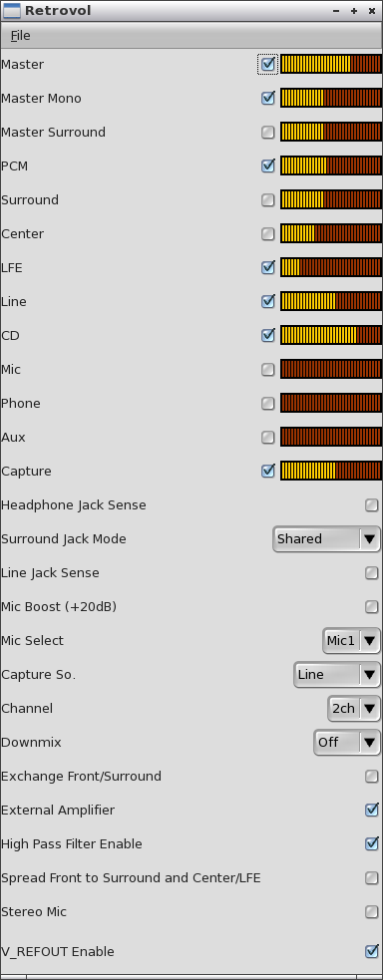Set the PCM volume slider
Screen dimensions: 383x980
(x=330, y=165)
